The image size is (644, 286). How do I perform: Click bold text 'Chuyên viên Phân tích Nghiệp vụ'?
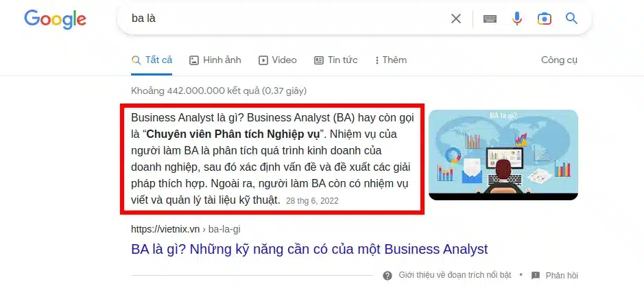(233, 134)
